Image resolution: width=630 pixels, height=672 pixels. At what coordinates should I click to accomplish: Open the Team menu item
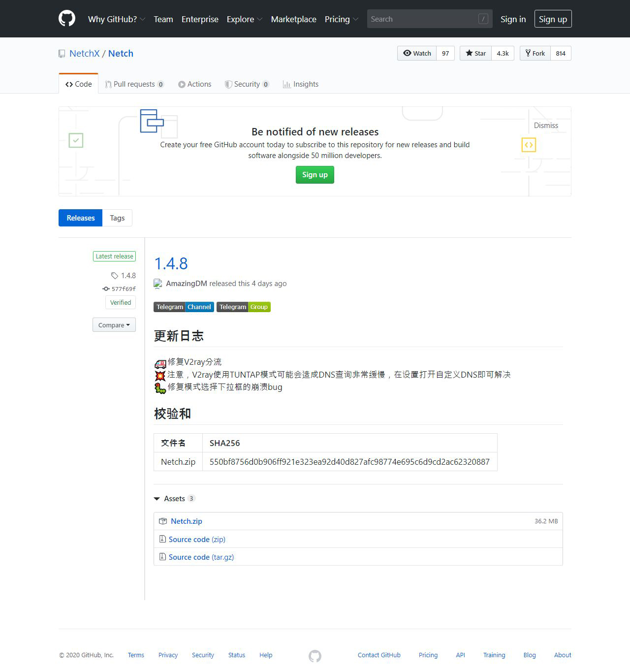point(163,19)
